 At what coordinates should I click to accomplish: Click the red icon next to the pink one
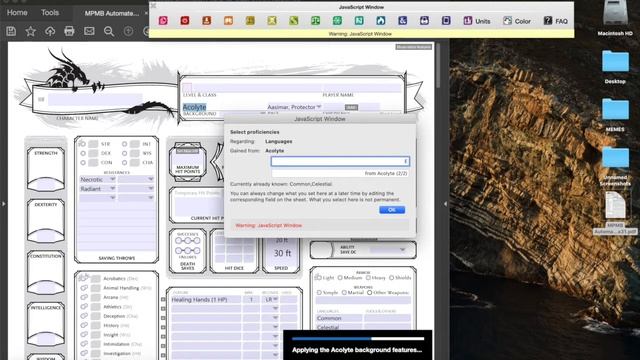tap(185, 20)
